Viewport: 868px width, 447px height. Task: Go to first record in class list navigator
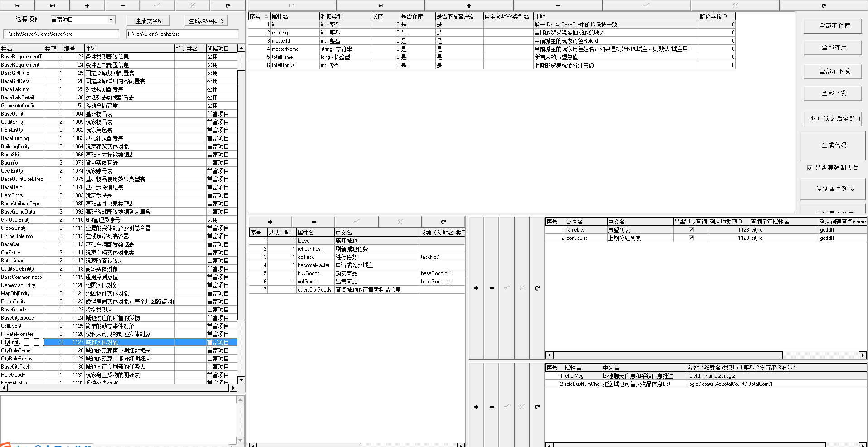(17, 5)
